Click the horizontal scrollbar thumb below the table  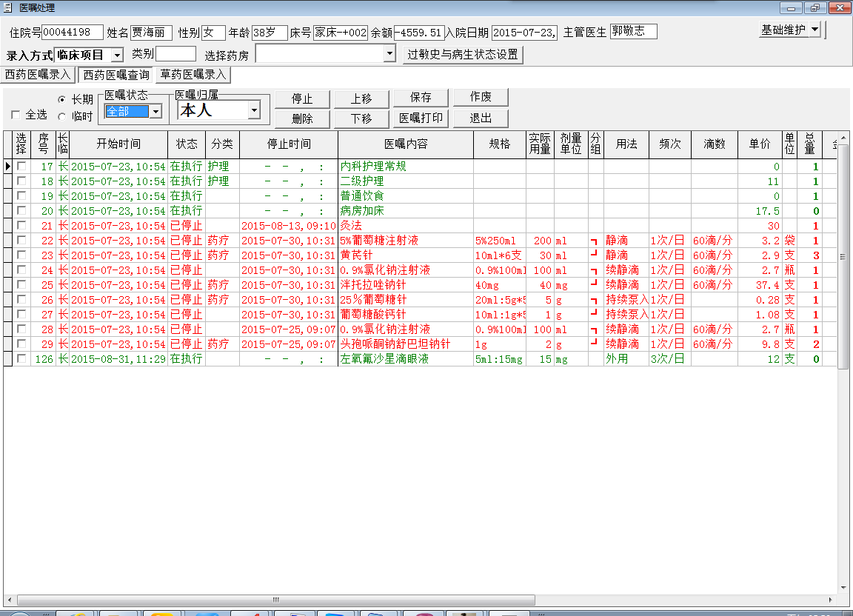(275, 600)
